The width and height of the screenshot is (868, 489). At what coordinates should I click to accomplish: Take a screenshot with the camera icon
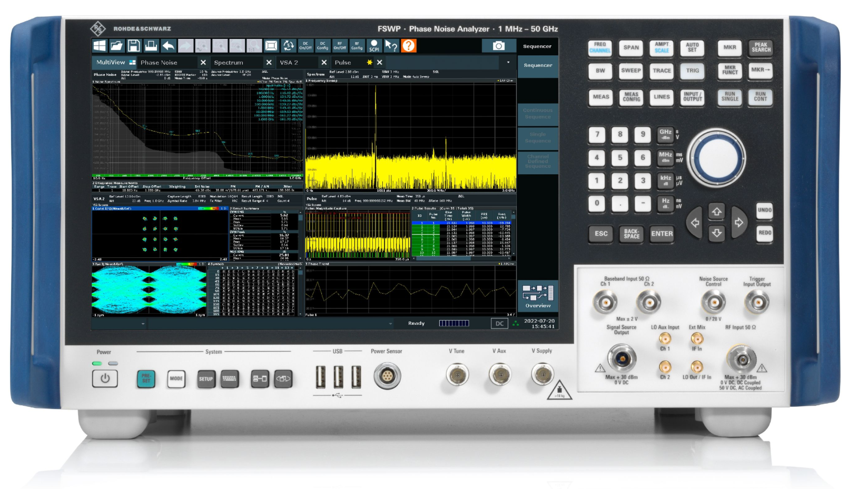[498, 46]
